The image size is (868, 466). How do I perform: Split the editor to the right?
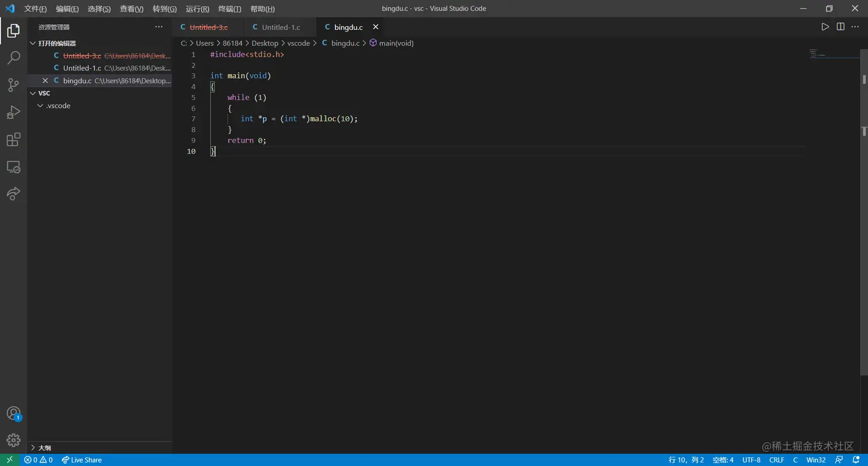pos(840,27)
